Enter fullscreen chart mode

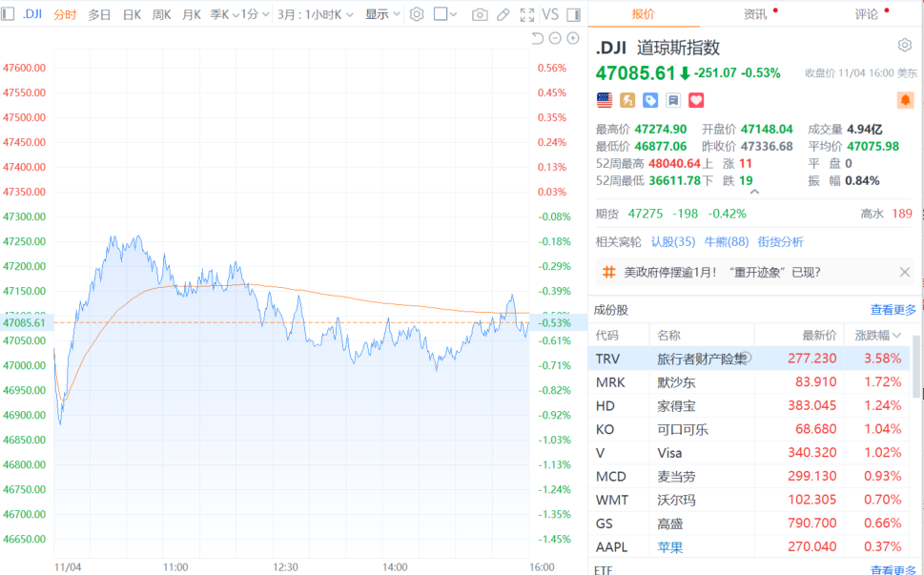pos(526,14)
